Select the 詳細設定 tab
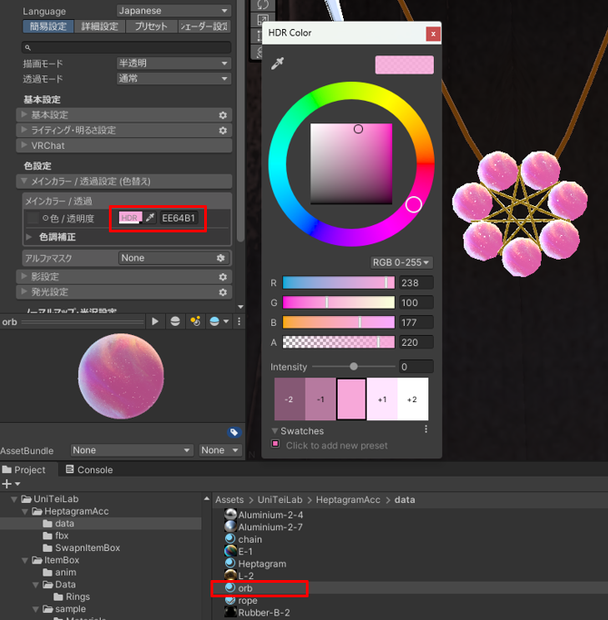The width and height of the screenshot is (608, 620). (x=100, y=26)
